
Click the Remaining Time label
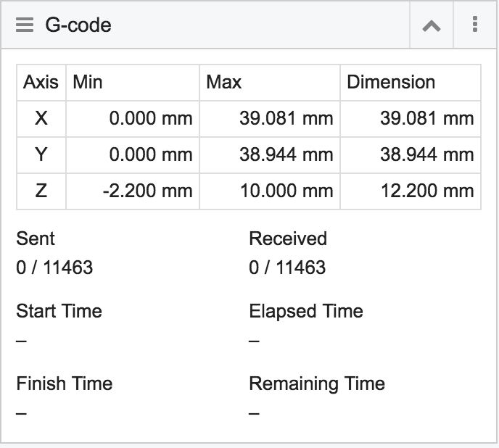(x=317, y=383)
